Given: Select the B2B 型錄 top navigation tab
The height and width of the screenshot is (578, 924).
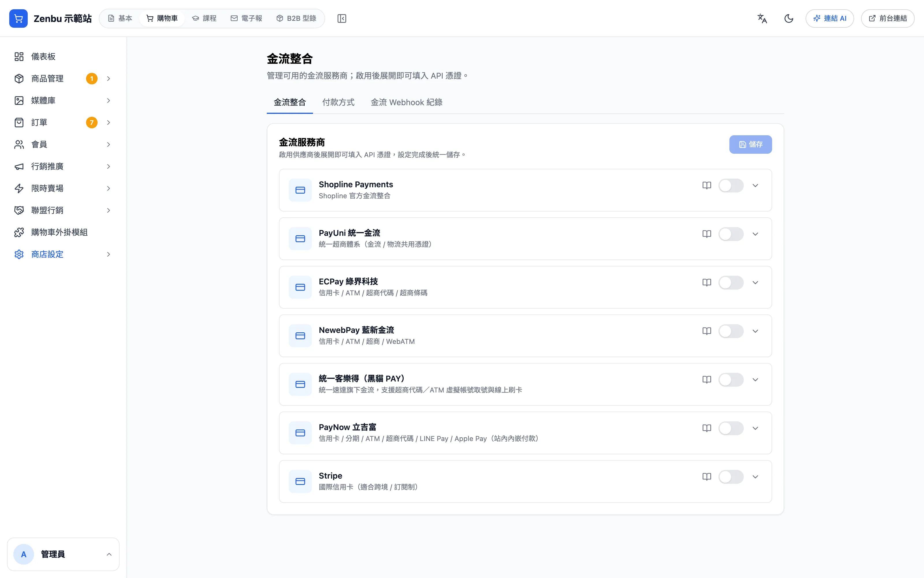Looking at the screenshot, I should tap(296, 18).
